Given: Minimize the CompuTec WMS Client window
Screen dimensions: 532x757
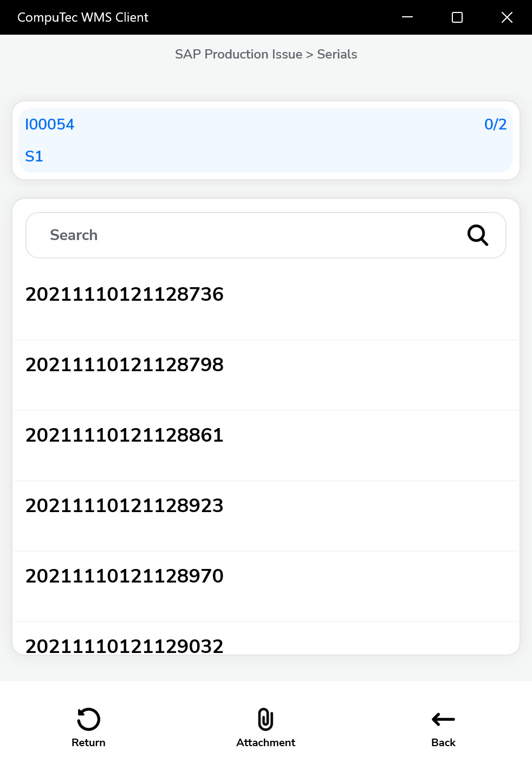Looking at the screenshot, I should pyautogui.click(x=407, y=17).
